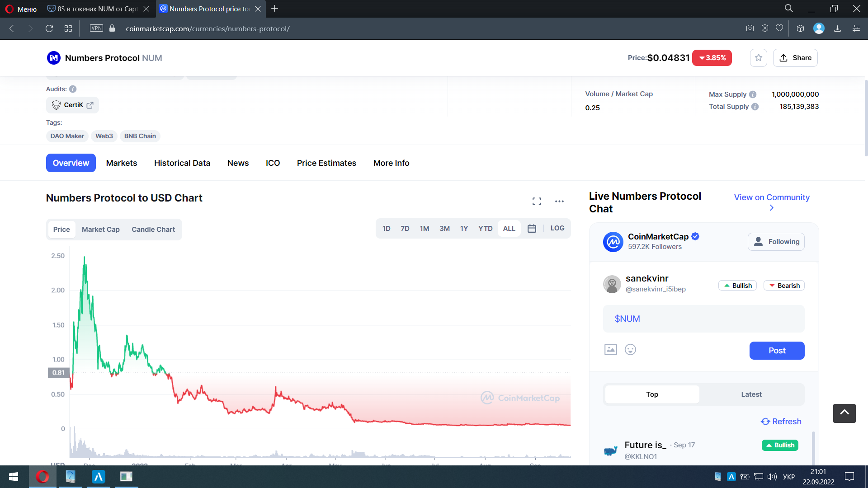Show Top chat posts
This screenshot has width=868, height=488.
pos(652,394)
